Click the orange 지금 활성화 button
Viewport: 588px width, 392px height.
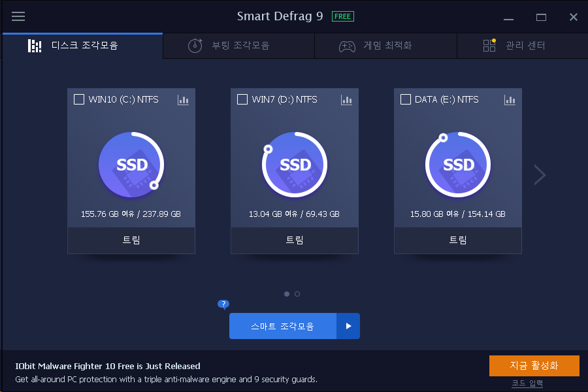tap(534, 365)
